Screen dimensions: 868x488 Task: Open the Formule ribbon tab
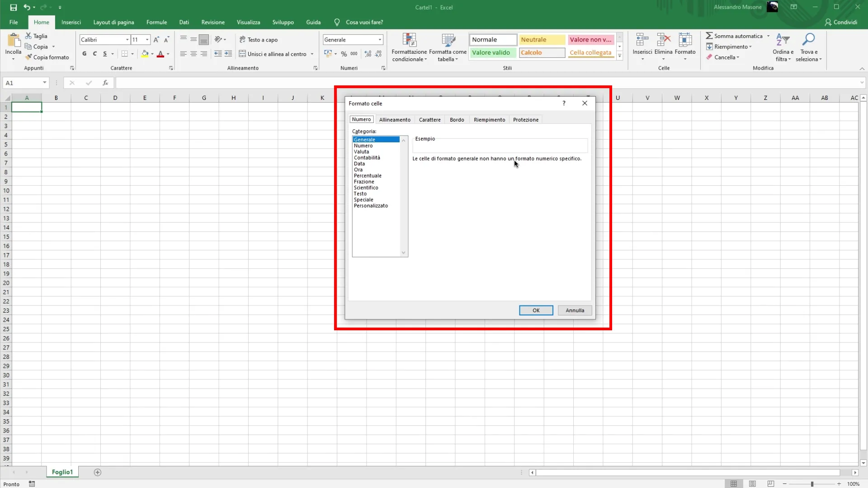(156, 22)
